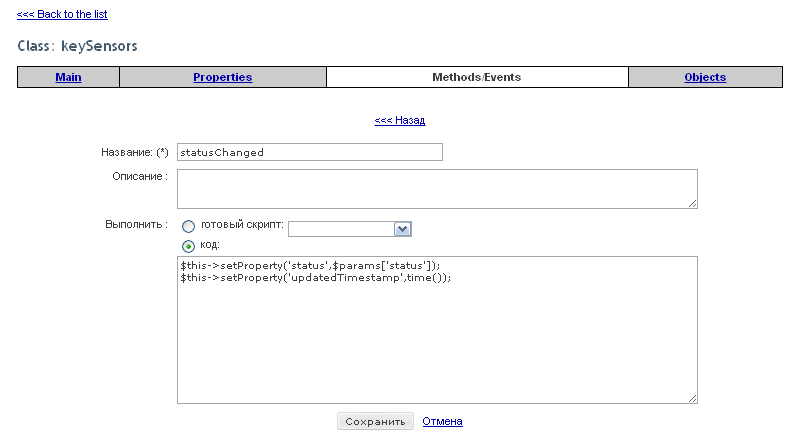Select the готовый скрипт radio button
This screenshot has height=440, width=791.
point(188,226)
